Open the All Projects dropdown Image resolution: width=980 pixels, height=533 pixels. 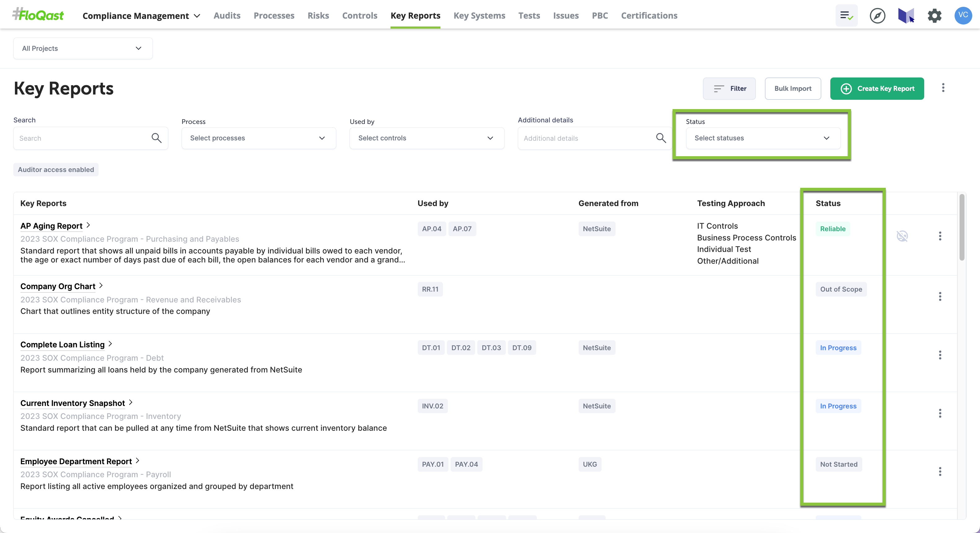point(83,48)
